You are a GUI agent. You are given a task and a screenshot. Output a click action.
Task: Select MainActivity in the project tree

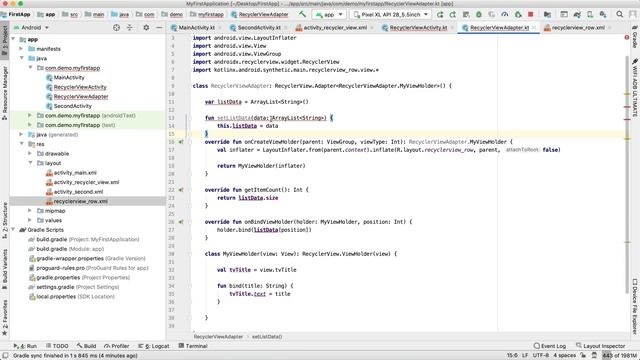[x=69, y=77]
